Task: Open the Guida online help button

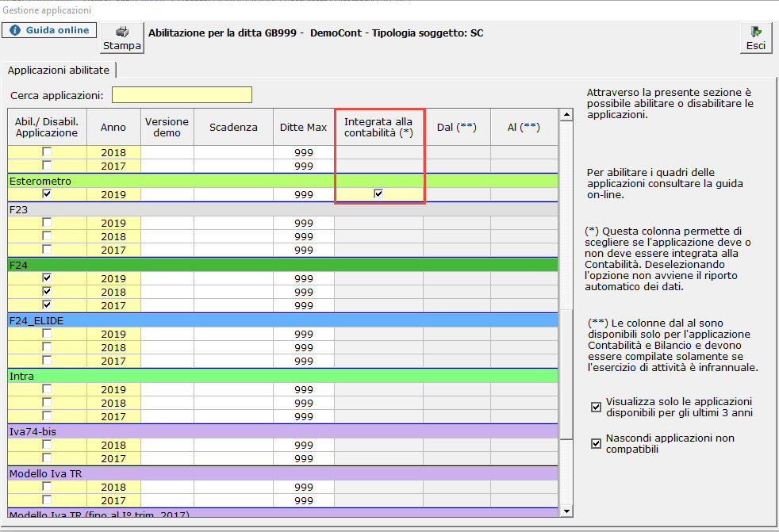Action: click(x=48, y=30)
